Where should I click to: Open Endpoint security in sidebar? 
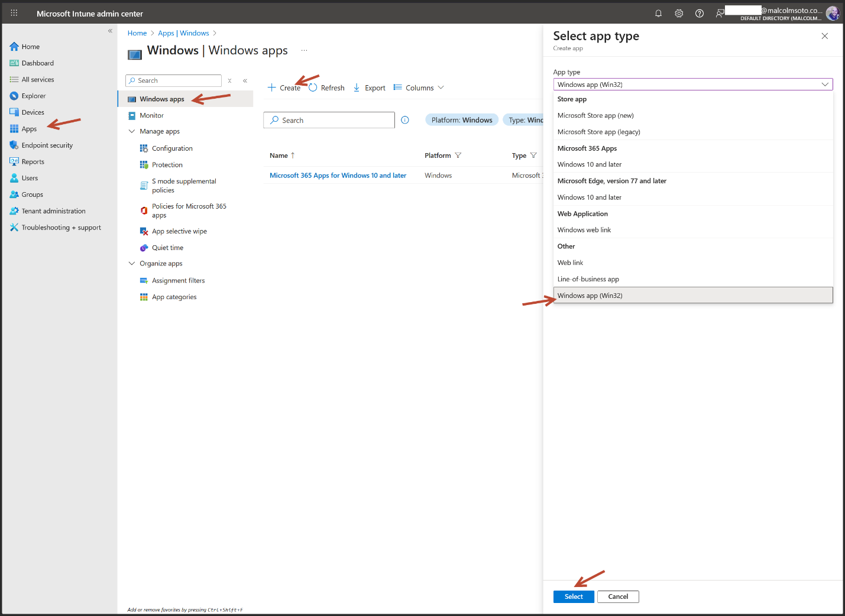tap(47, 145)
